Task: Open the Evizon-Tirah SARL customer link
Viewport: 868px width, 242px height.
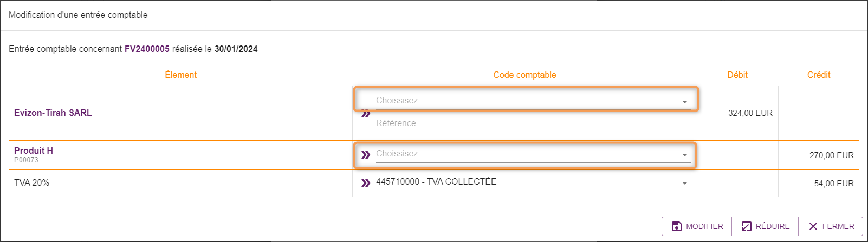Action: 53,113
